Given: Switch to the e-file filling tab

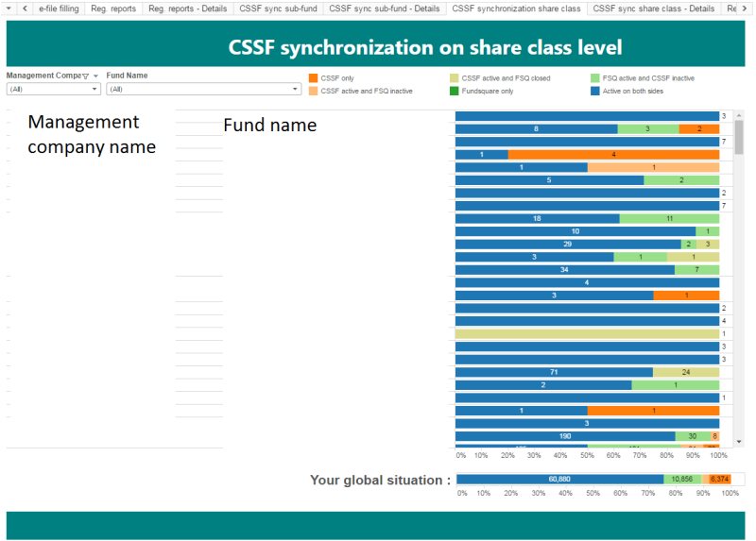Looking at the screenshot, I should tap(59, 8).
